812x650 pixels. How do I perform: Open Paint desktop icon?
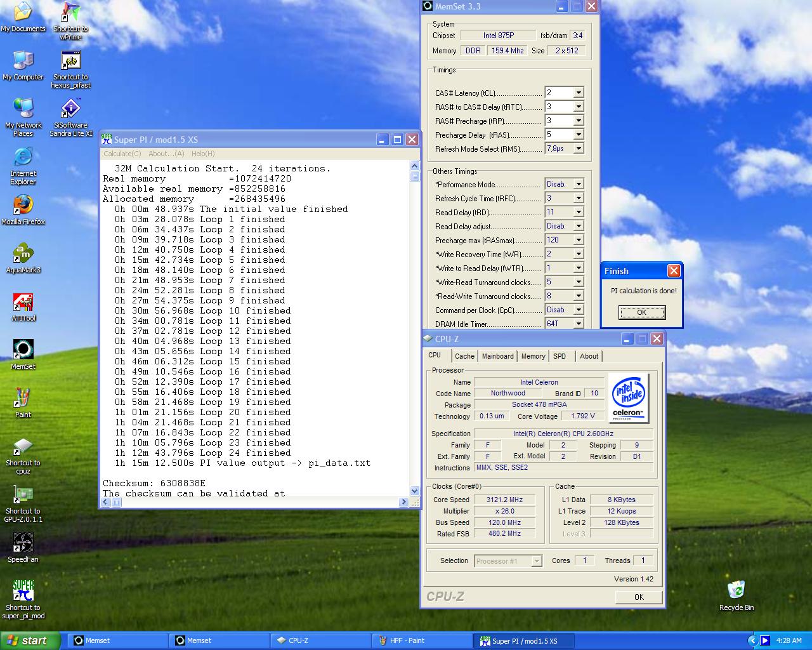23,403
